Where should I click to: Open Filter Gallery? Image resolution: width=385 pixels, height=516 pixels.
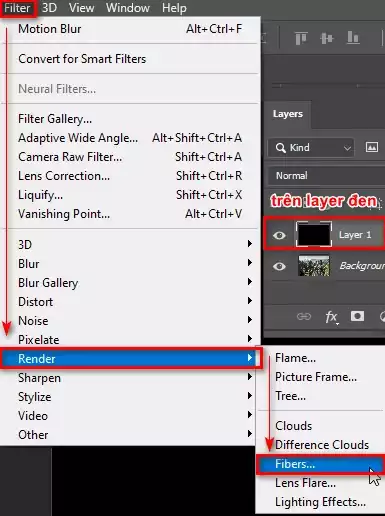coord(130,119)
